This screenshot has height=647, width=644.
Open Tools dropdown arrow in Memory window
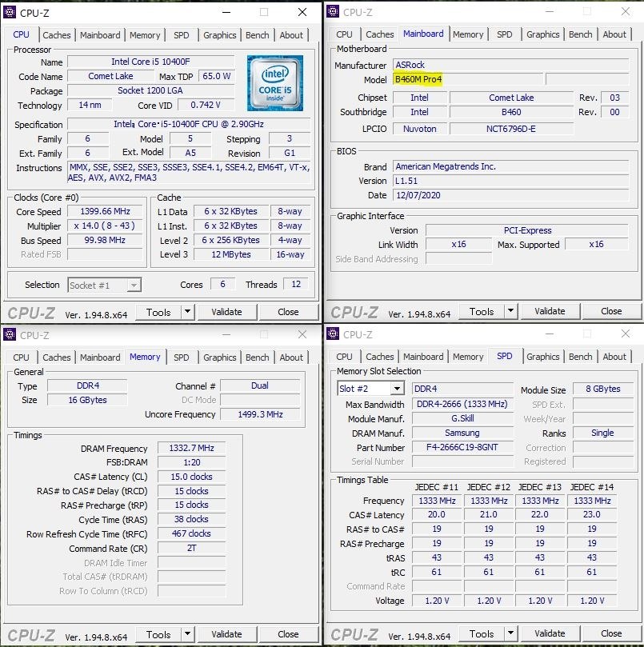(187, 634)
